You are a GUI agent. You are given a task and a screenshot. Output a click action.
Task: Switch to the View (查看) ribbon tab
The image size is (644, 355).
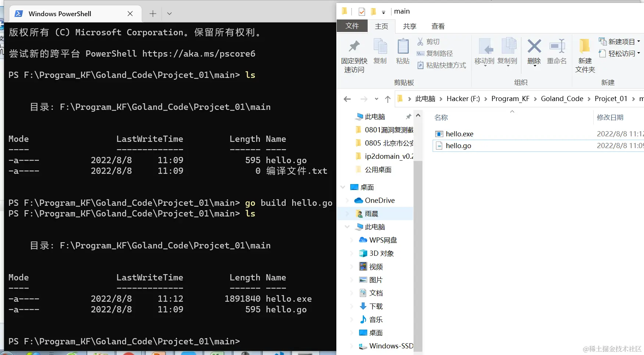coord(438,26)
